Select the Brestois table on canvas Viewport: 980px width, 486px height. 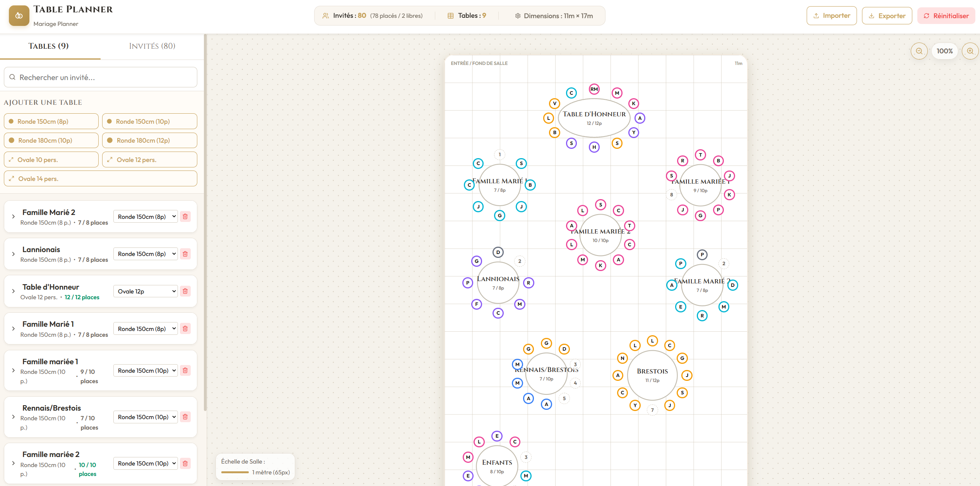tap(652, 375)
